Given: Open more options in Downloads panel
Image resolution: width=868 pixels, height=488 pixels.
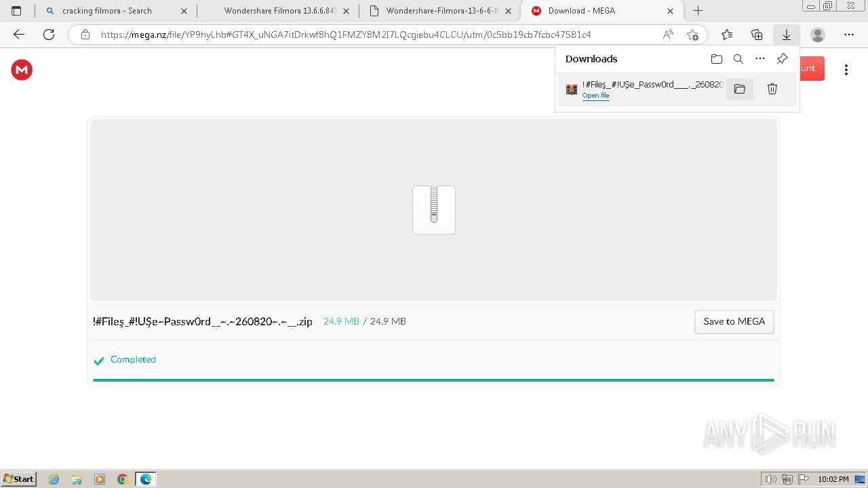Looking at the screenshot, I should (760, 59).
